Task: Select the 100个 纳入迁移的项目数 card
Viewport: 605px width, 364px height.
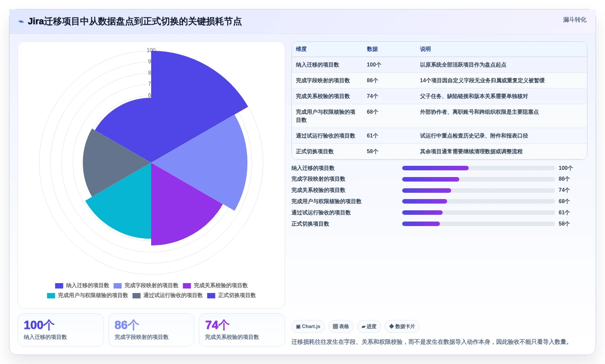Action: 61,330
